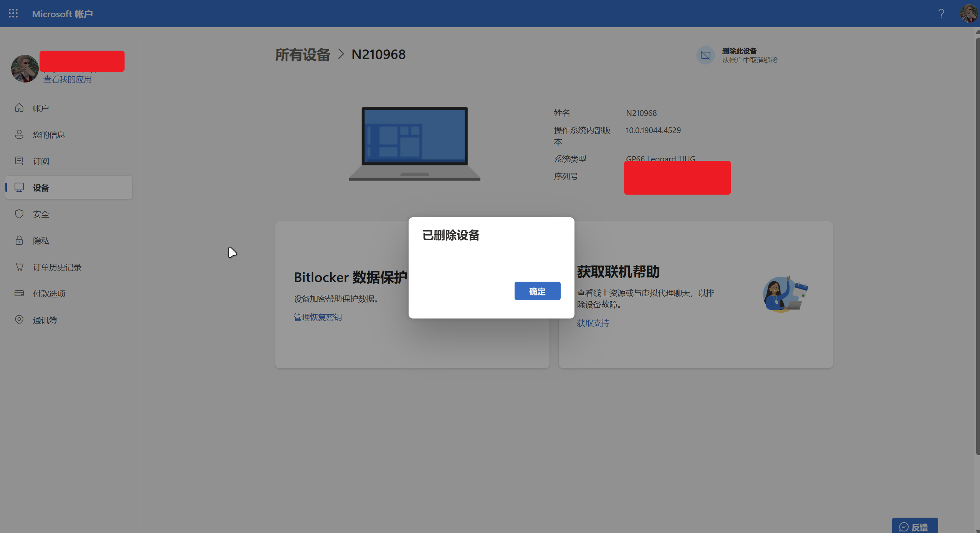Open the 查看我的应用 link

(68, 79)
